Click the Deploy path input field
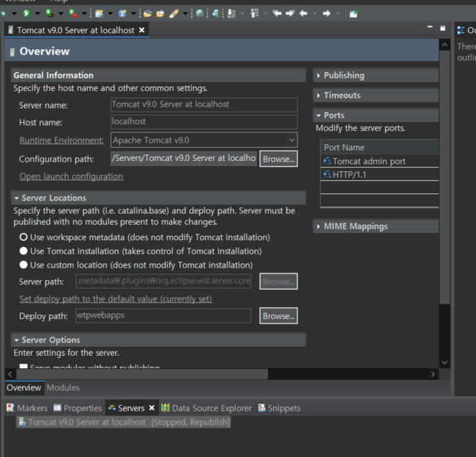The width and height of the screenshot is (476, 457). click(x=163, y=316)
